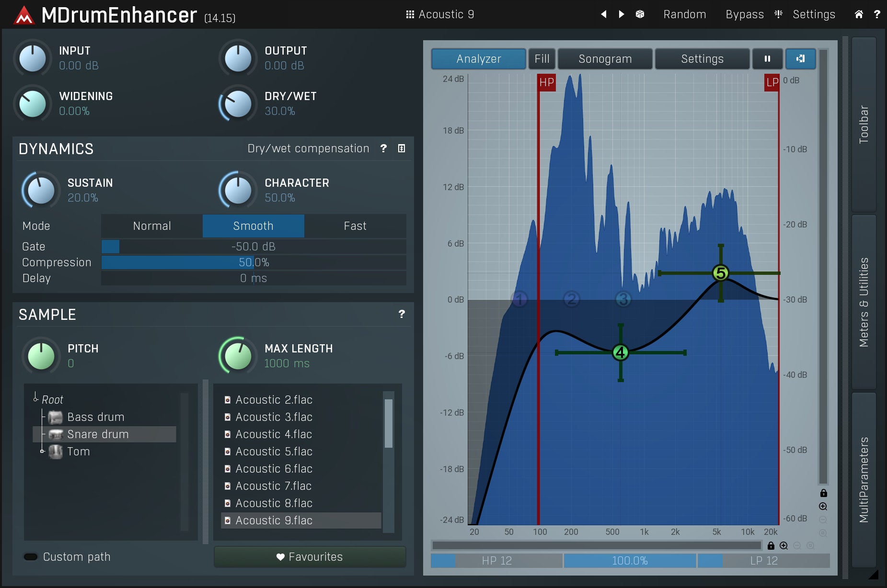Image resolution: width=887 pixels, height=588 pixels.
Task: Click the Compression slider bar
Action: [253, 262]
